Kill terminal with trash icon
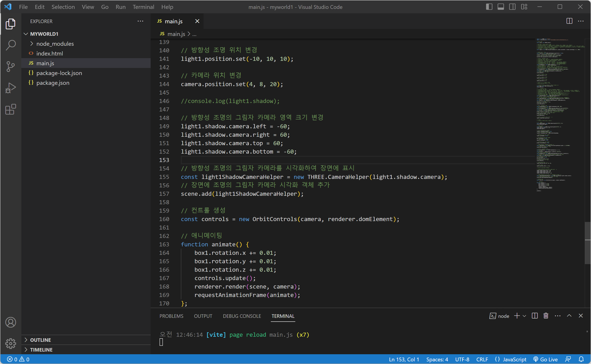 [546, 316]
